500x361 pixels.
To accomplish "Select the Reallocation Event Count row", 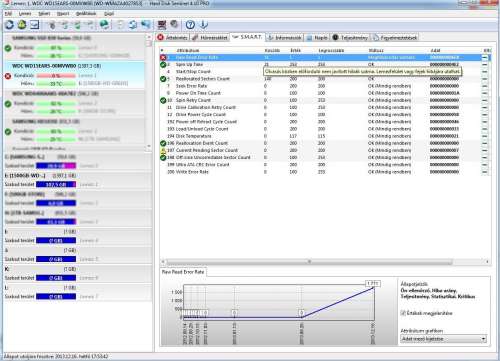I will [325, 143].
